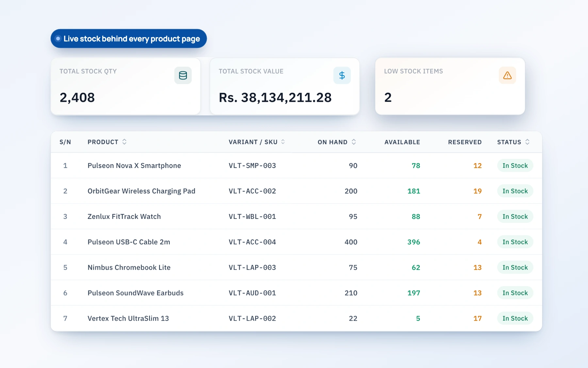Screen dimensions: 588x368
Task: Click SKU VLT-AUD-001
Action: click(252, 293)
